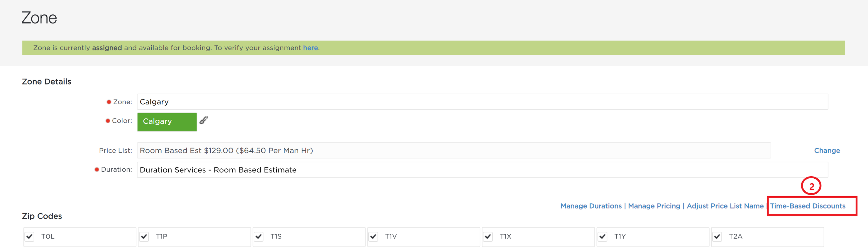The width and height of the screenshot is (868, 247).
Task: Follow the 'here' link in green banner
Action: pyautogui.click(x=310, y=48)
